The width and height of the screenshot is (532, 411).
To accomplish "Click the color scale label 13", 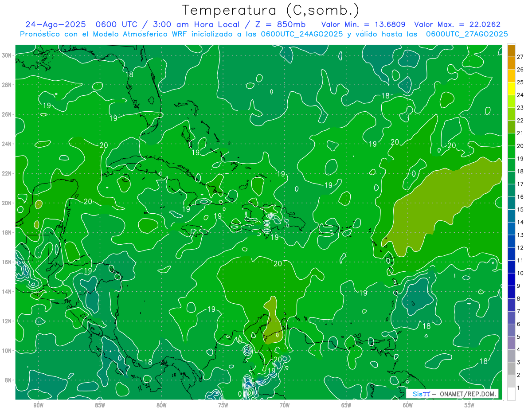I will point(520,235).
